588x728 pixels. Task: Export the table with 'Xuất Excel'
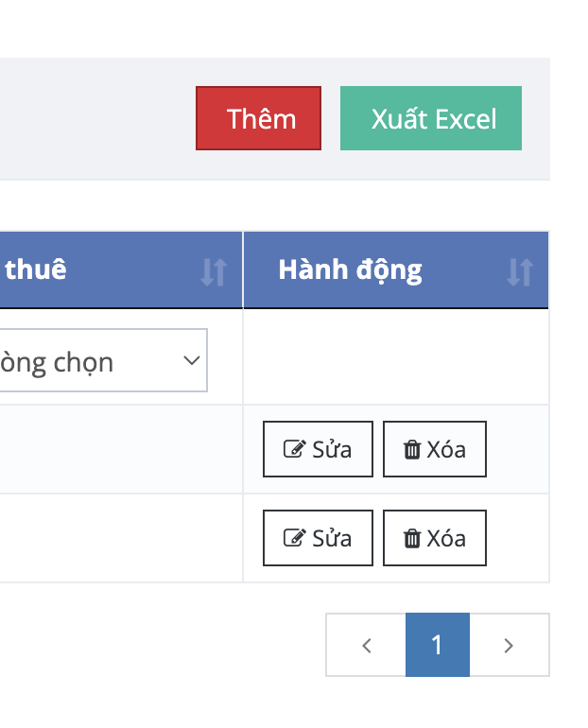431,118
